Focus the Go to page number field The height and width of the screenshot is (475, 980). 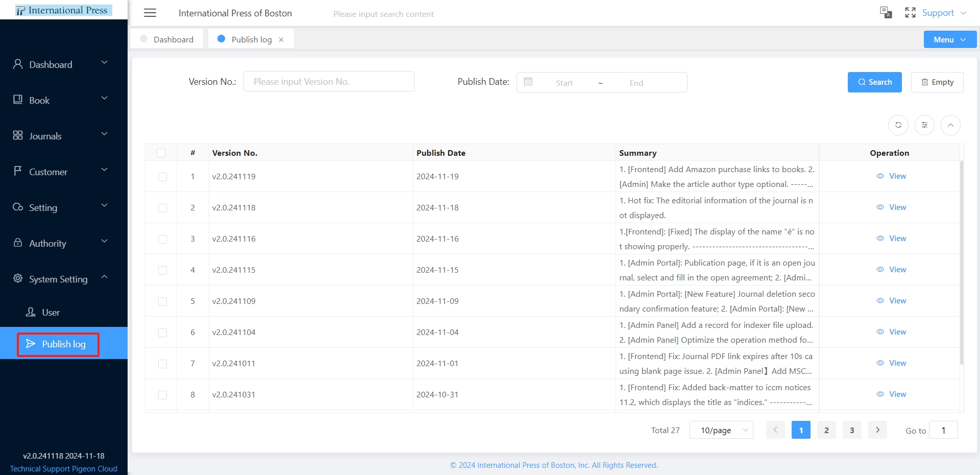tap(943, 430)
